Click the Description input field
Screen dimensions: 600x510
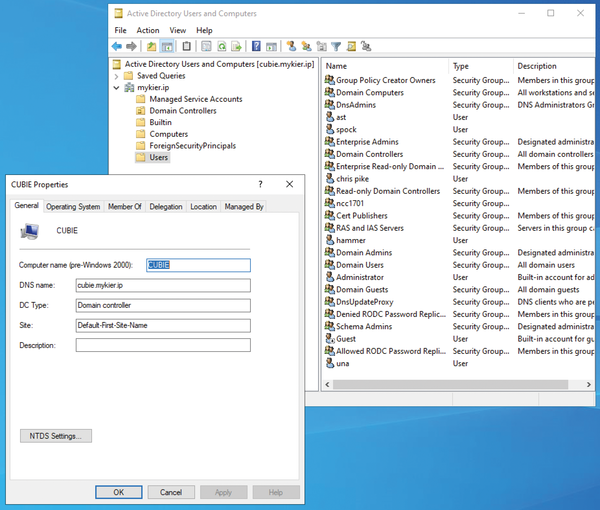pos(163,345)
